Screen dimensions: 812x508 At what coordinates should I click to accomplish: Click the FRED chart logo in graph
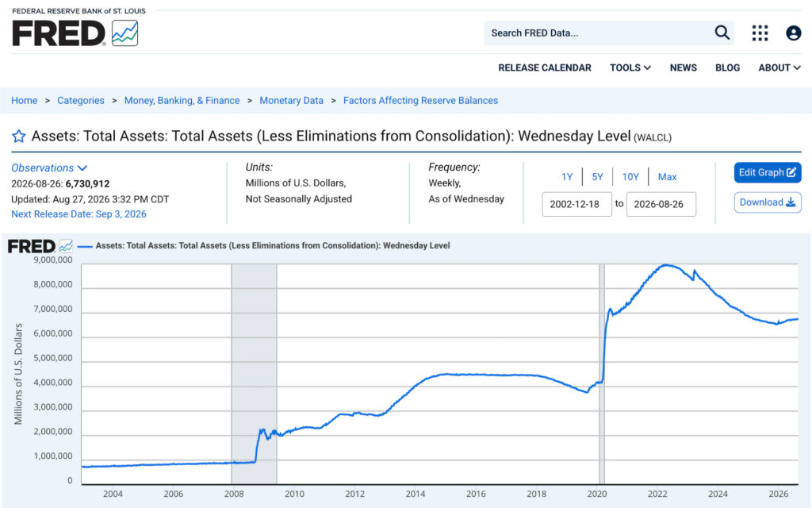tap(40, 246)
